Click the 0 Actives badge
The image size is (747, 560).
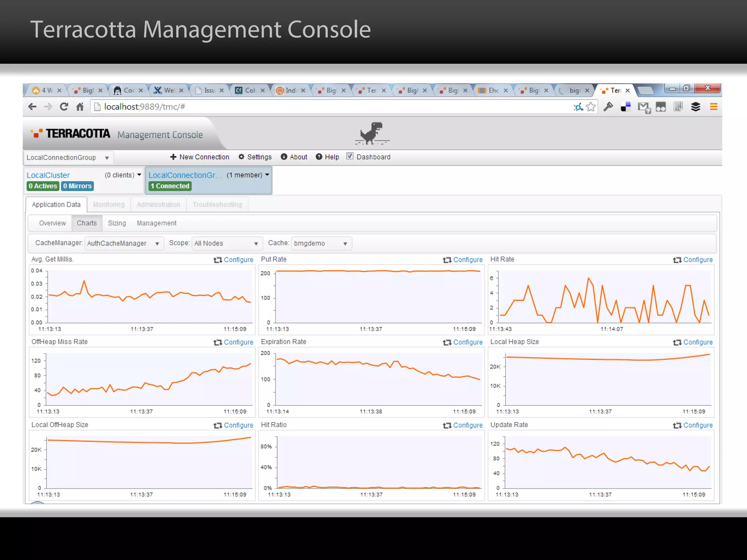[43, 186]
